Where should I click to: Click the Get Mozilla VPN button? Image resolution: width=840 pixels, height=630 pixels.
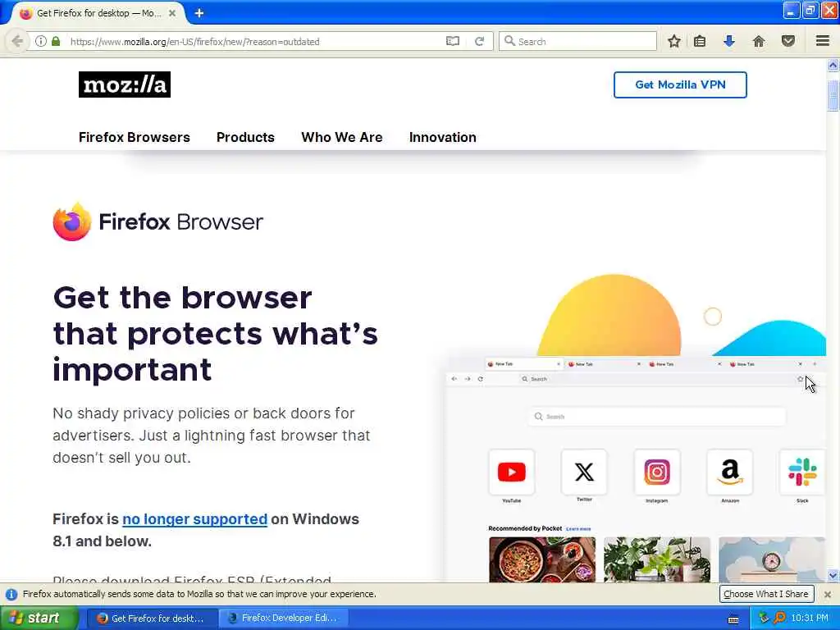pos(680,84)
